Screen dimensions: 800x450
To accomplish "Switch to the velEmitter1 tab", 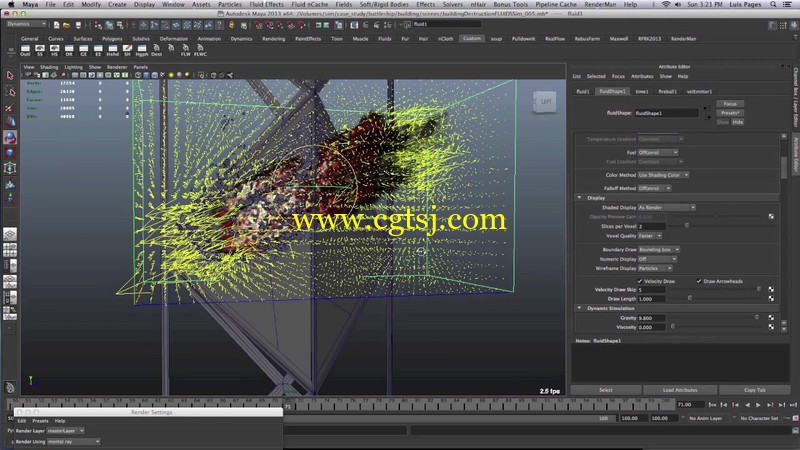I will coord(699,92).
